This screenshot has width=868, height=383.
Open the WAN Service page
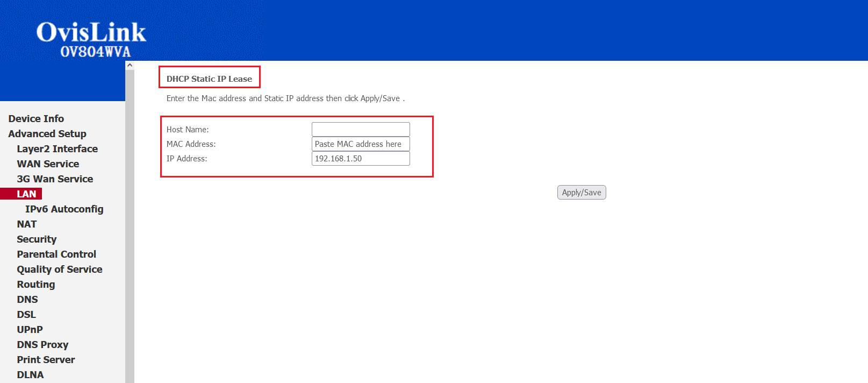48,164
